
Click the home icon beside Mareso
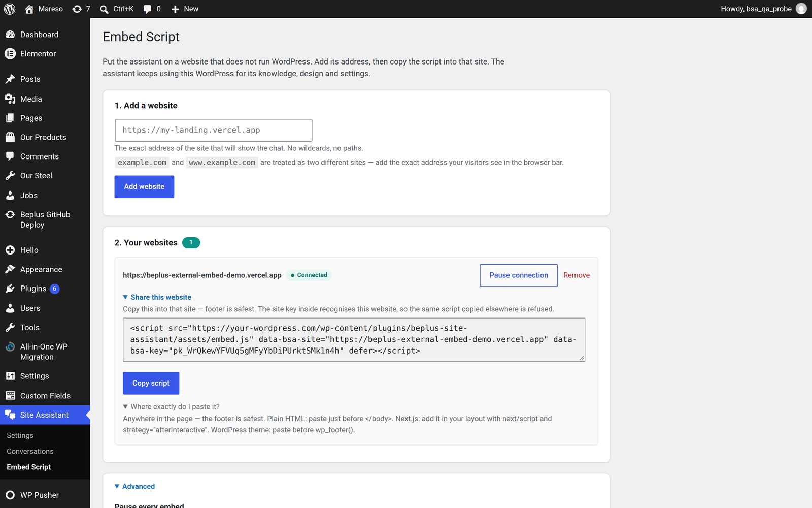(29, 9)
